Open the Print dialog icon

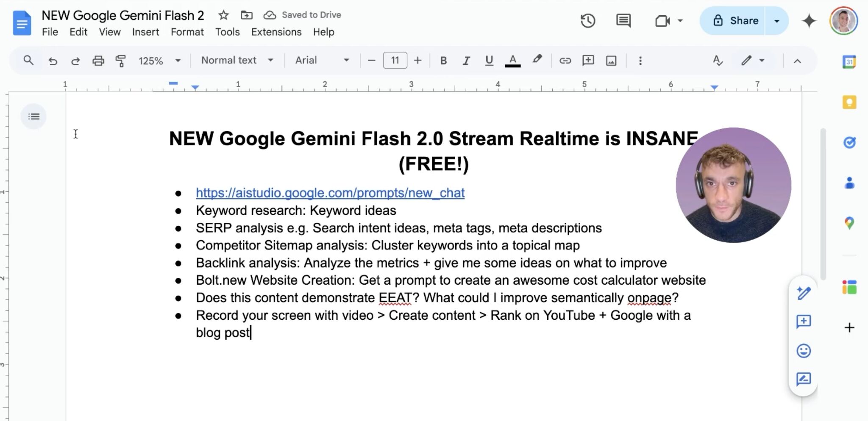coord(98,60)
